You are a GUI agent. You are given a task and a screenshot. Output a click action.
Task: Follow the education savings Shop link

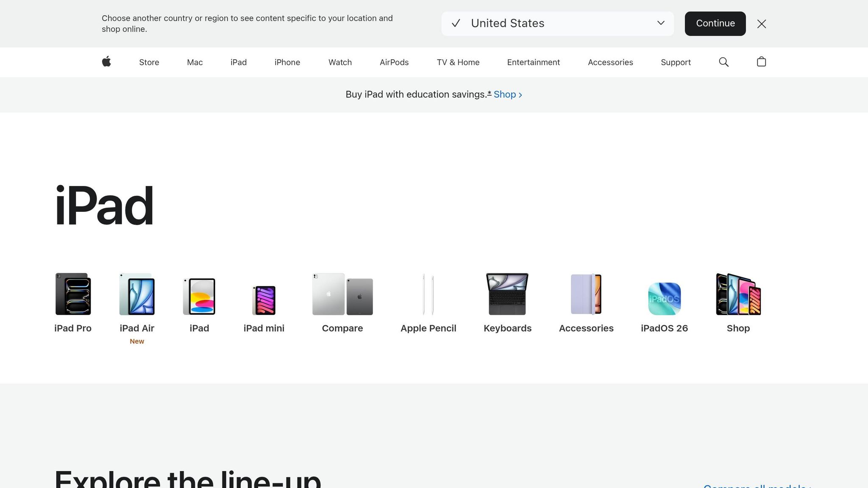tap(508, 94)
